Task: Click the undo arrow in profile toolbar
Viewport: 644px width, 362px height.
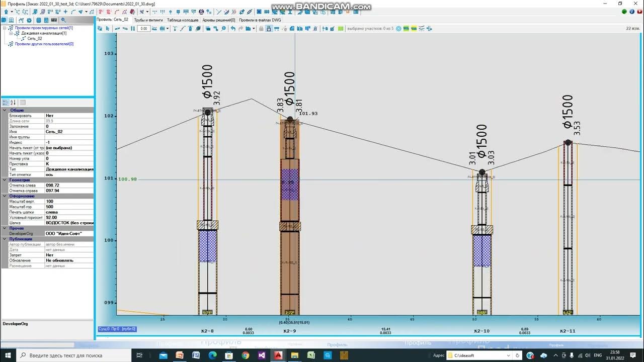Action: [233, 29]
